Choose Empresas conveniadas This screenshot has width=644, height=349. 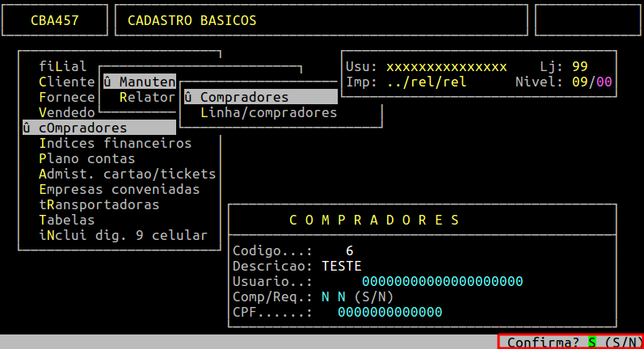click(120, 189)
